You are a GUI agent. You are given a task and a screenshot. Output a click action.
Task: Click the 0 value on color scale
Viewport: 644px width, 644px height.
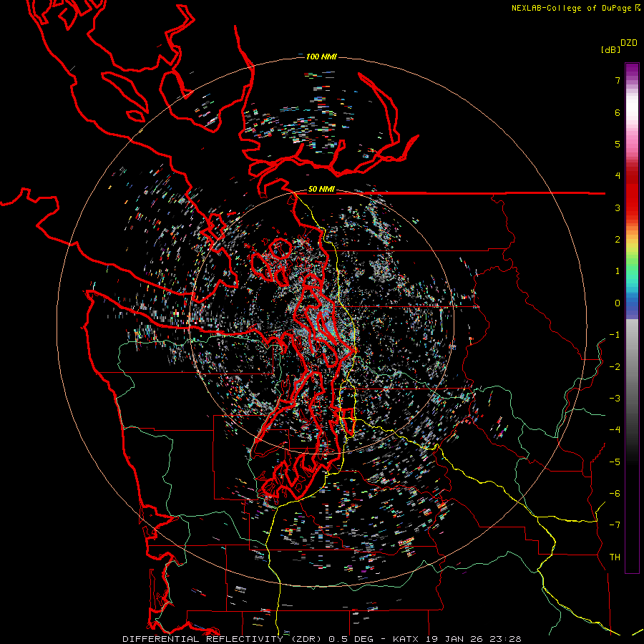coord(618,303)
